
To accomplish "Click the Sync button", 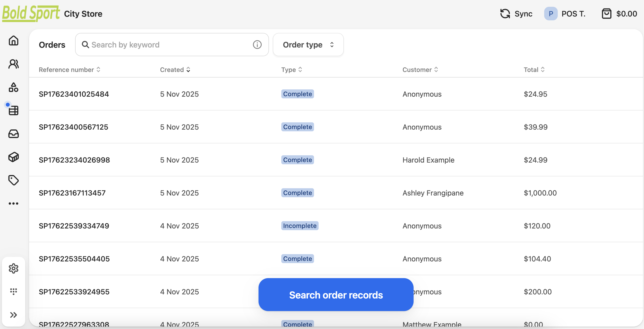I will point(516,14).
